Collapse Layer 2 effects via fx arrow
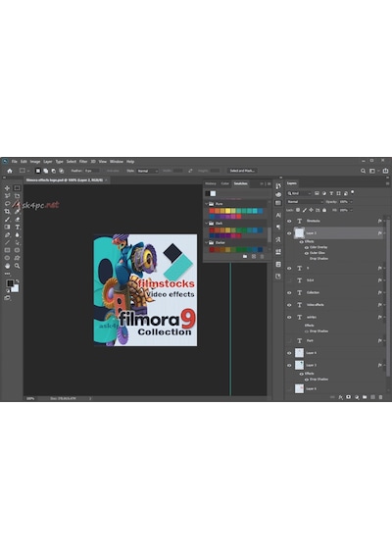Image resolution: width=392 pixels, height=559 pixels. tap(384, 233)
